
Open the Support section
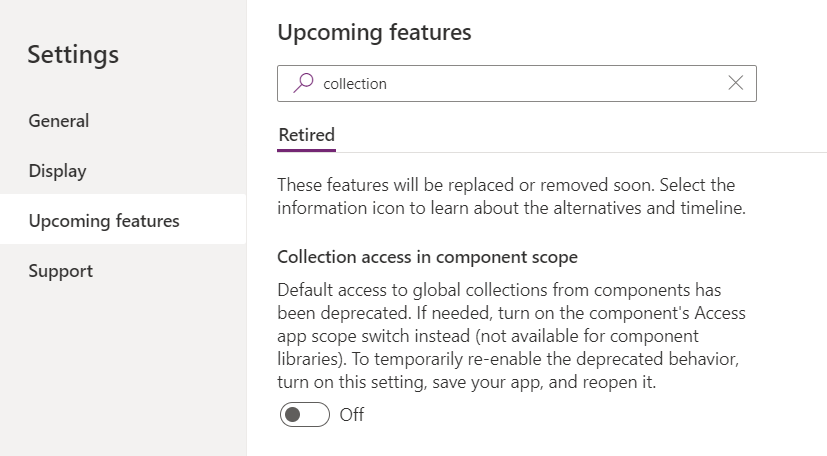(61, 271)
